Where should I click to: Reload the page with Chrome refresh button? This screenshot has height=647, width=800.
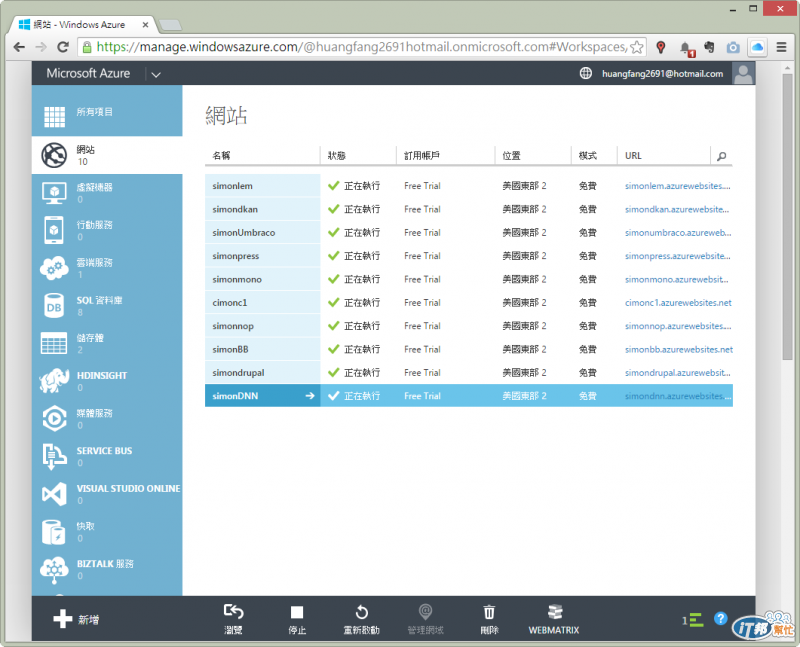(63, 47)
